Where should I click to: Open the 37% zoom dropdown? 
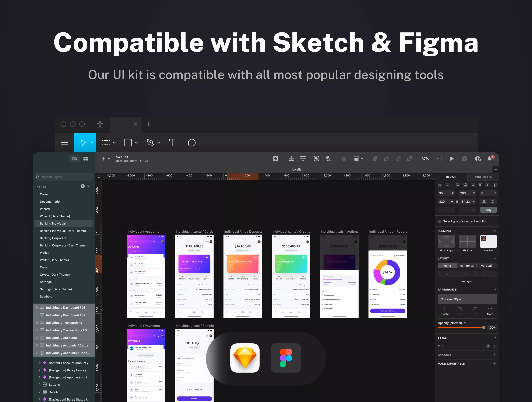(430, 159)
